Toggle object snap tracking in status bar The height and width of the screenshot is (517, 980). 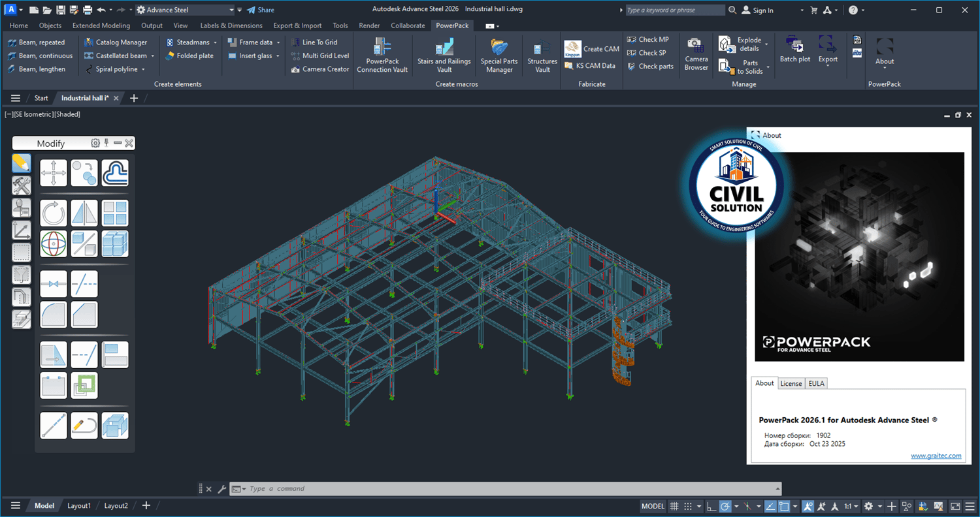771,507
